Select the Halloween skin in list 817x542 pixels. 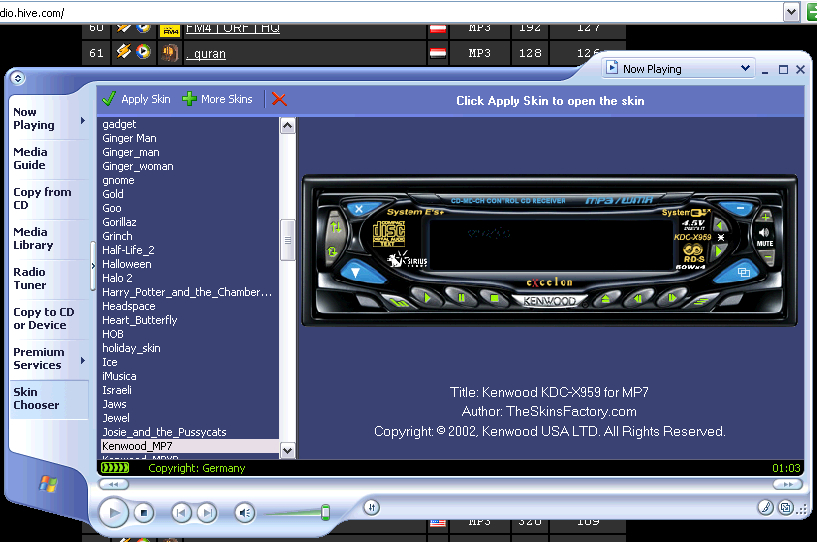coord(127,264)
